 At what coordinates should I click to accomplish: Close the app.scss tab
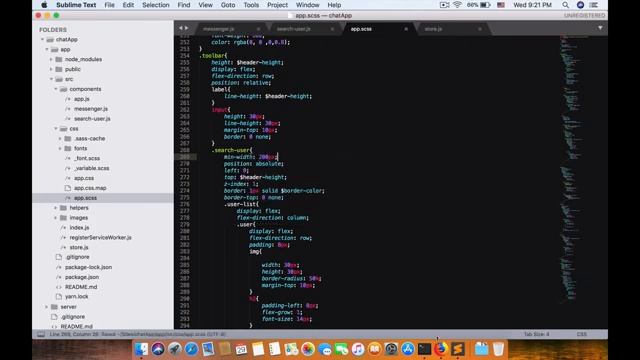coord(406,29)
